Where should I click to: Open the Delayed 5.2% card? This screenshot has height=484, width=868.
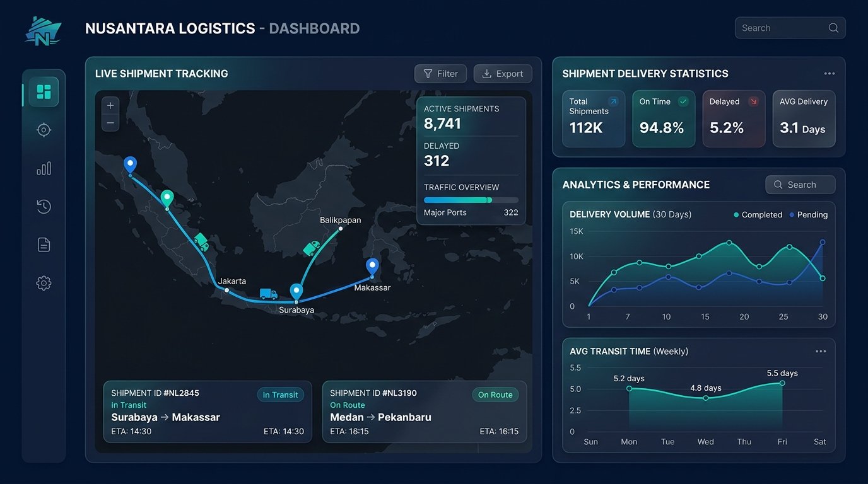click(734, 118)
